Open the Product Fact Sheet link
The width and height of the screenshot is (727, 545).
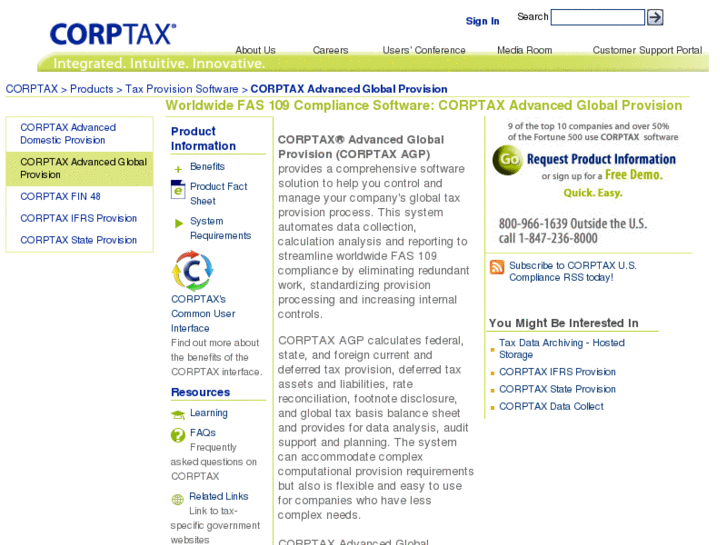218,193
